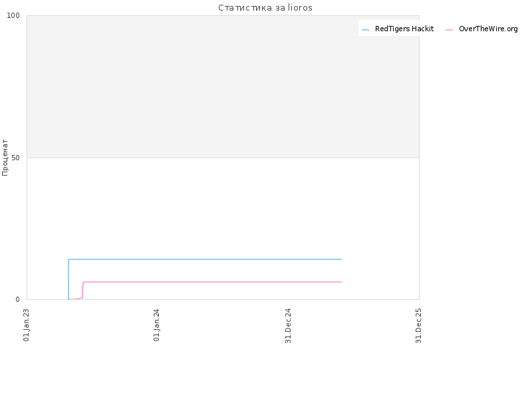Click the pink OverTheWire.org legend swatch
The width and height of the screenshot is (532, 399).
(450, 30)
